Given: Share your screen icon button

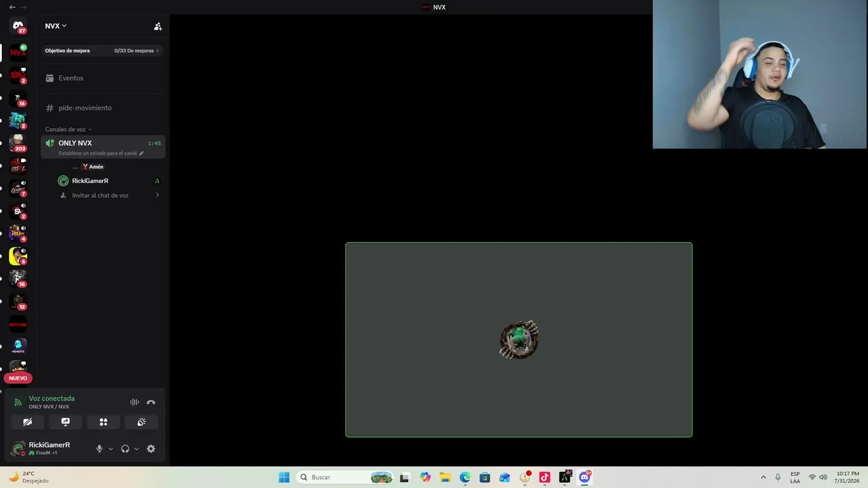Looking at the screenshot, I should [x=66, y=422].
